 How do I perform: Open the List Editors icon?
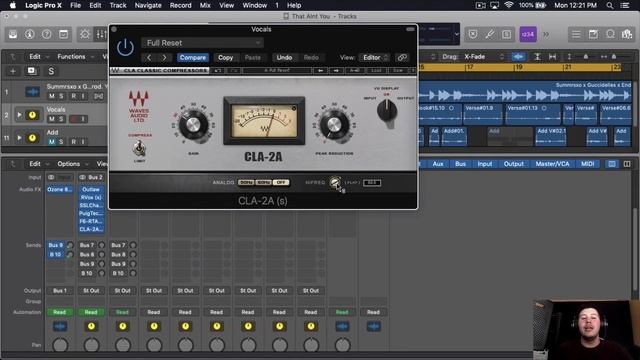pyautogui.click(x=576, y=34)
